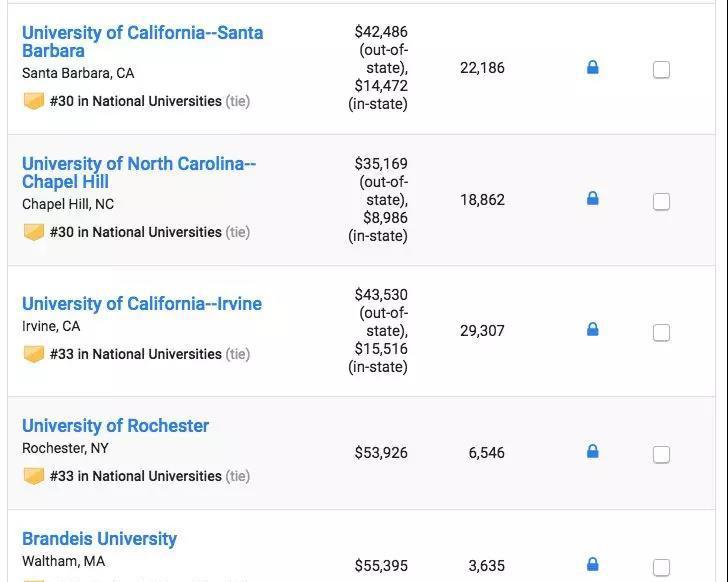
Task: Click lock icon in UNC Chapel Hill row
Action: point(592,199)
